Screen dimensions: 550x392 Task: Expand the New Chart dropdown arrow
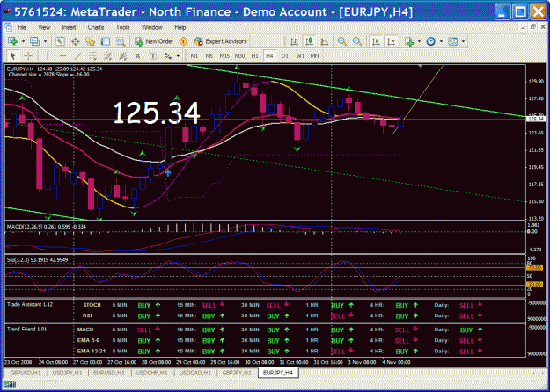23,41
